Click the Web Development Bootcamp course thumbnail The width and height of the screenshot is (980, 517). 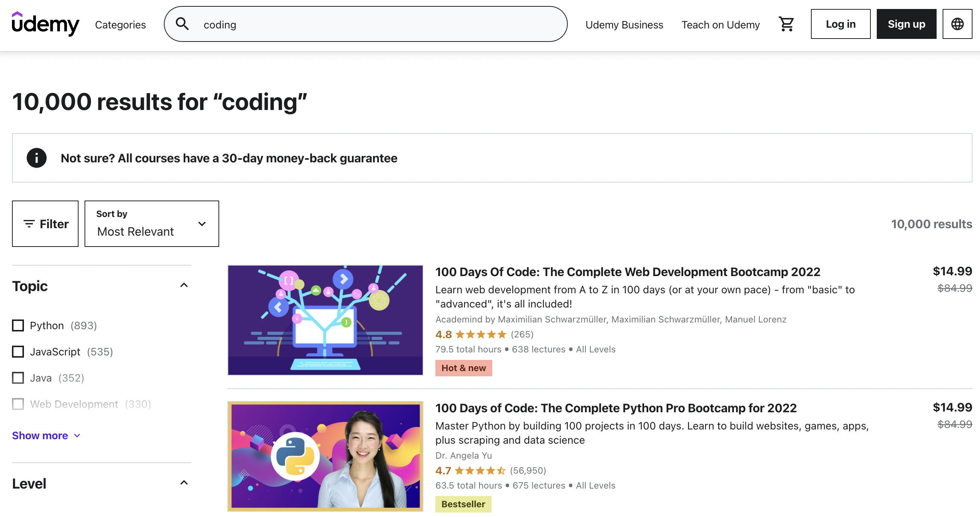tap(325, 320)
